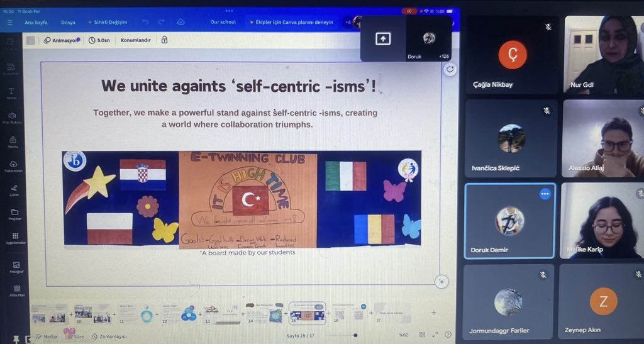Image resolution: width=644 pixels, height=344 pixels.
Task: Open the help question mark icon
Action: pos(448,335)
